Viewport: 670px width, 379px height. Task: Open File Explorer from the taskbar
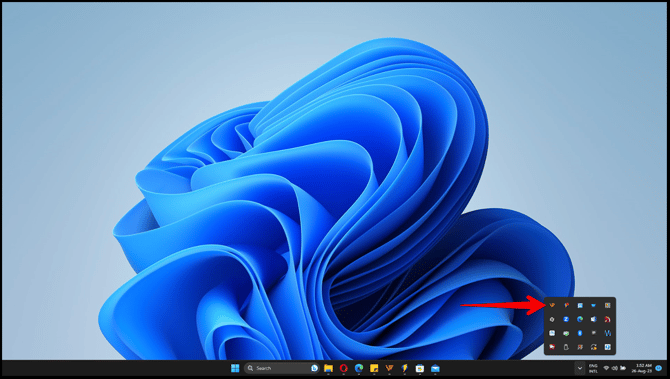[328, 368]
